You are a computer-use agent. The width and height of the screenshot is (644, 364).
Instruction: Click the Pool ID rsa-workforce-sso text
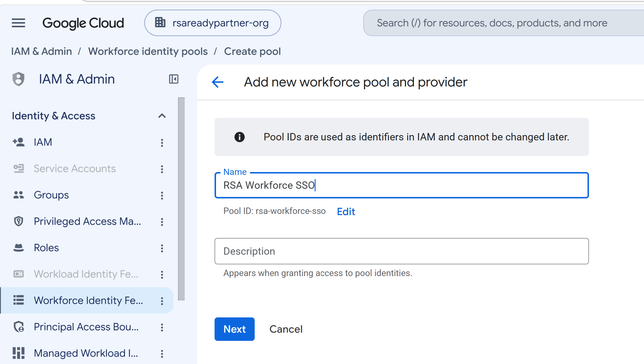point(274,211)
